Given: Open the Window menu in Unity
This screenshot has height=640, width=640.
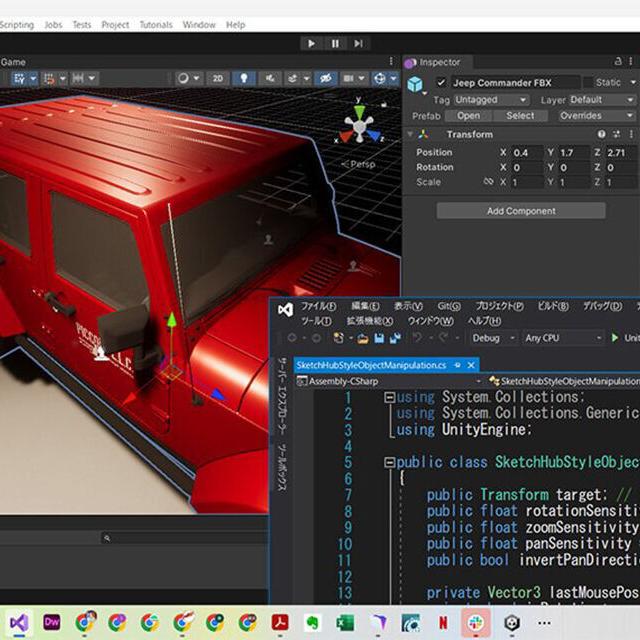Looking at the screenshot, I should click(199, 25).
